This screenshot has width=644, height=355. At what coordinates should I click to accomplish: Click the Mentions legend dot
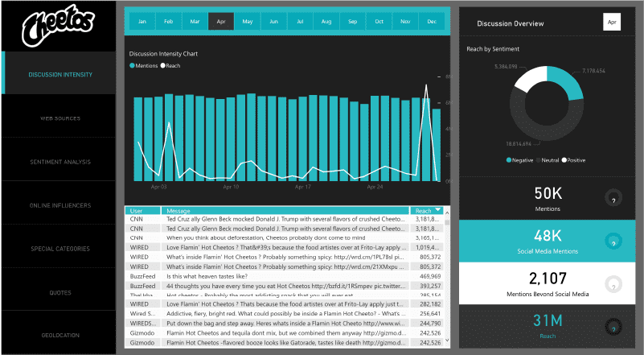tap(132, 65)
